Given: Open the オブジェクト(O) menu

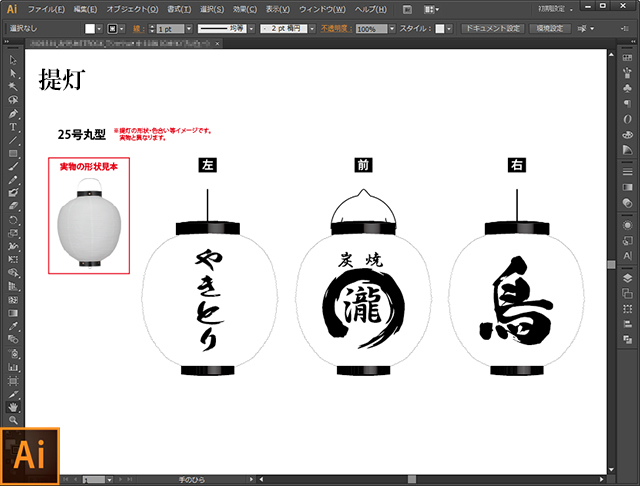Looking at the screenshot, I should pos(128,8).
